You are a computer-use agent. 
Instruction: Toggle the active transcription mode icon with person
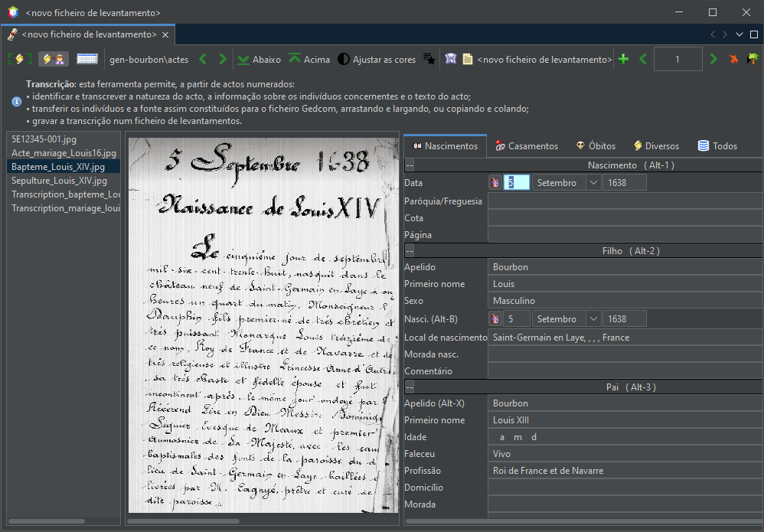[x=54, y=60]
